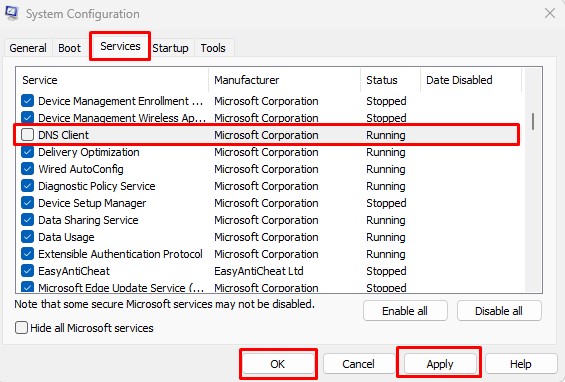Select the Data Sharing Service text
Screen dimensions: 565x382
[88, 220]
